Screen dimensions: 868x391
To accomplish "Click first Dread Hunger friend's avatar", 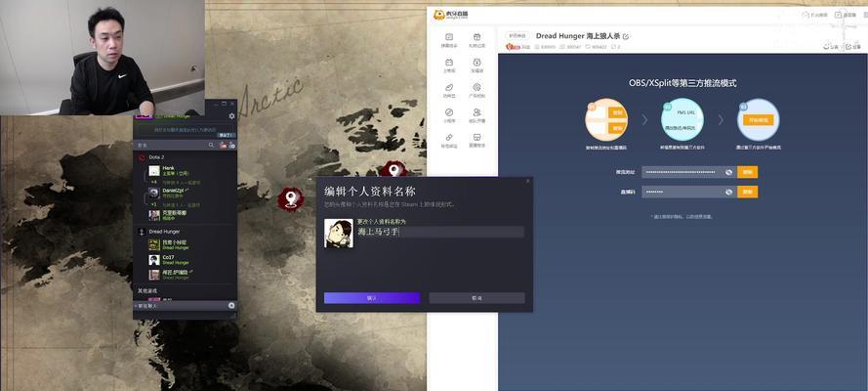I will pos(154,244).
